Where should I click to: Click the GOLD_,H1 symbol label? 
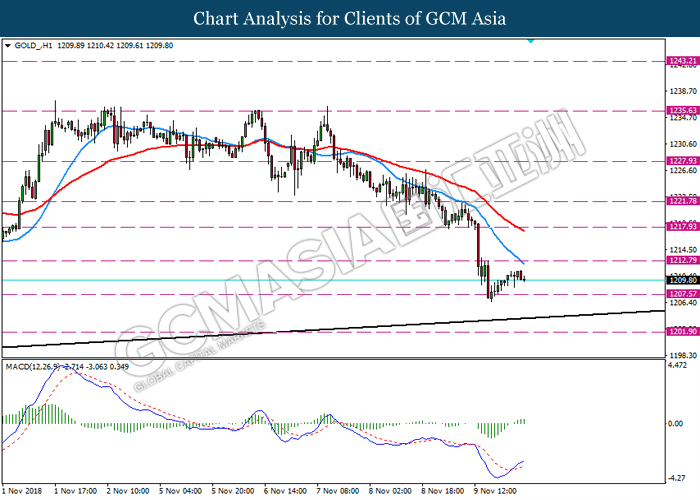[33, 46]
